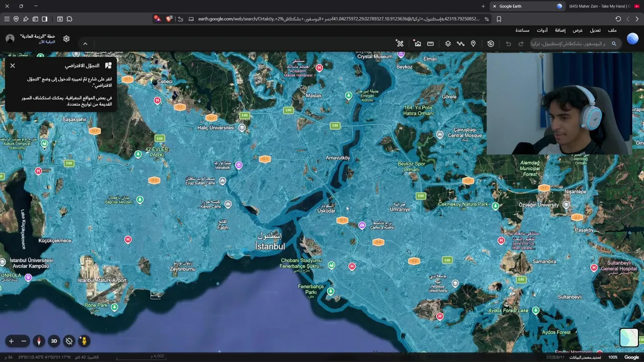Viewport: 644px width, 362px height.
Task: Click the Istanbul city label
Action: (x=270, y=242)
